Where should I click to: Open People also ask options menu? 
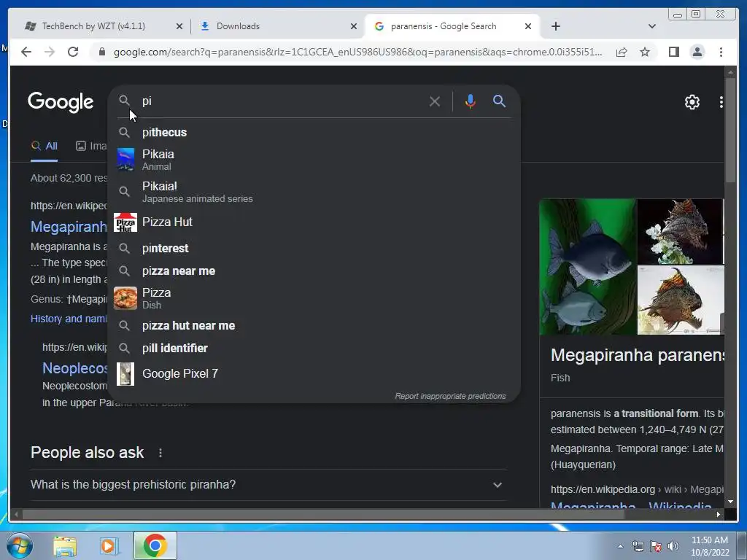160,453
